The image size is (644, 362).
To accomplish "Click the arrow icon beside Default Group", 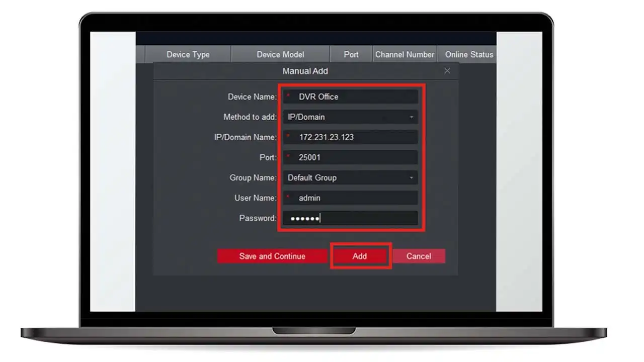I will click(x=411, y=178).
